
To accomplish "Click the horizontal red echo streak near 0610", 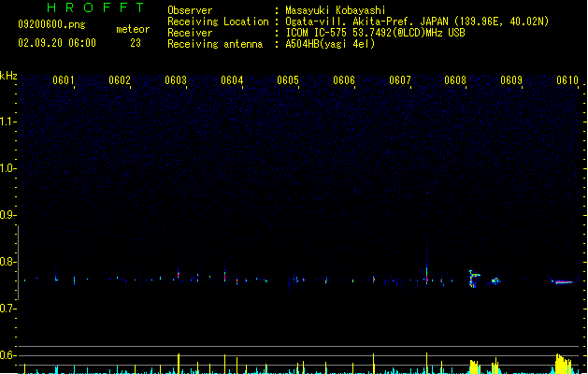I will [x=562, y=281].
